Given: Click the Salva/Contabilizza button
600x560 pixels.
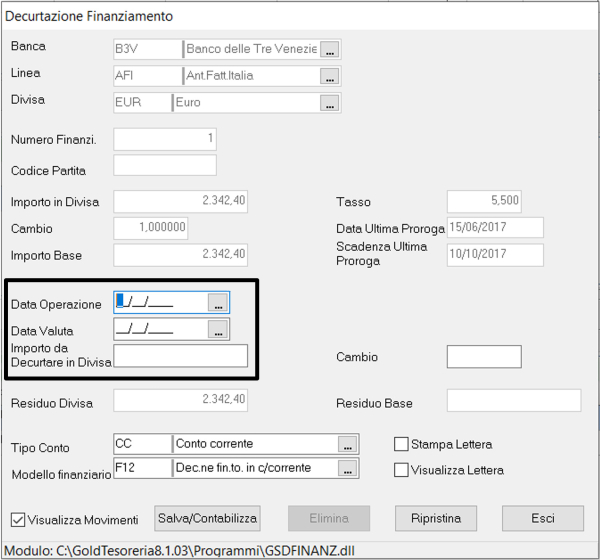Looking at the screenshot, I should coord(207,518).
